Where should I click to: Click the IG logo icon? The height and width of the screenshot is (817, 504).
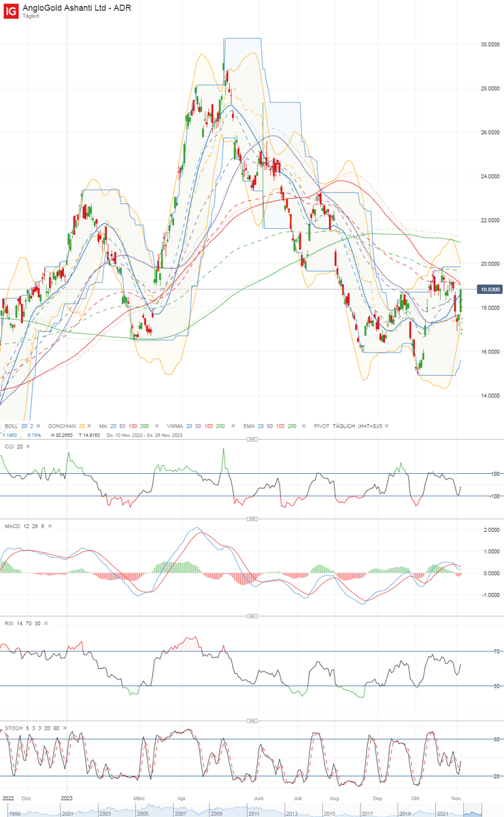pyautogui.click(x=10, y=10)
